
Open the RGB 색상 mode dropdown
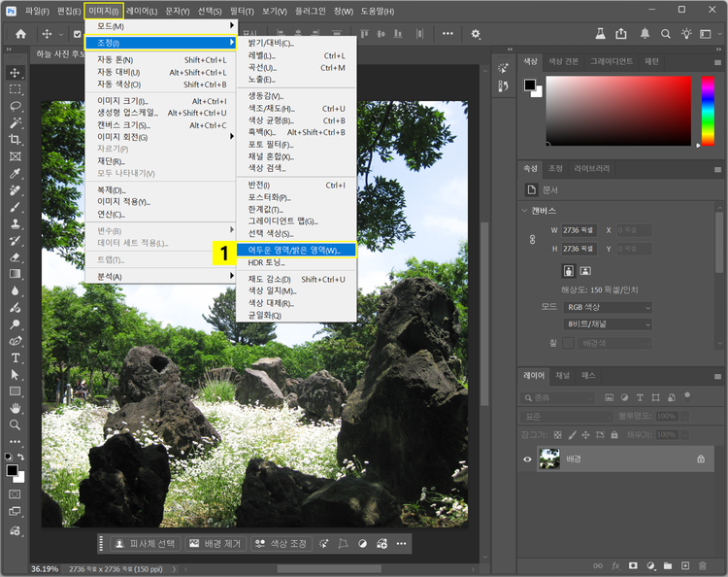(x=607, y=307)
